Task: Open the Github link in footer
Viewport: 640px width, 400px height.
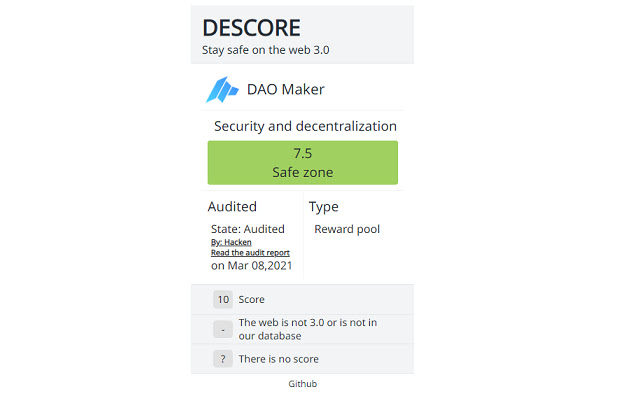Action: coord(302,384)
